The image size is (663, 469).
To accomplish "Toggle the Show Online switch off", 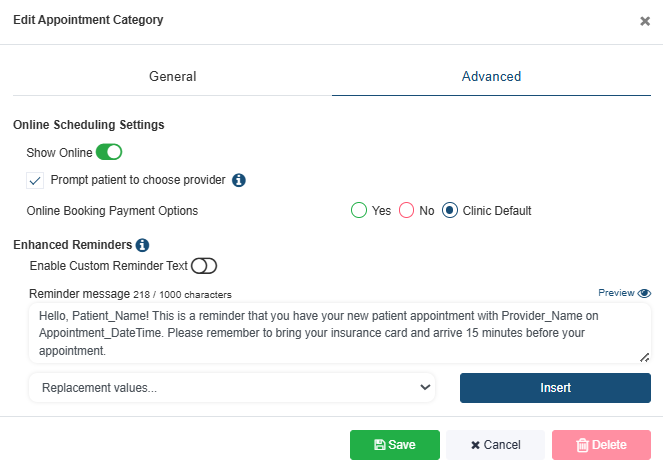I will tap(108, 153).
